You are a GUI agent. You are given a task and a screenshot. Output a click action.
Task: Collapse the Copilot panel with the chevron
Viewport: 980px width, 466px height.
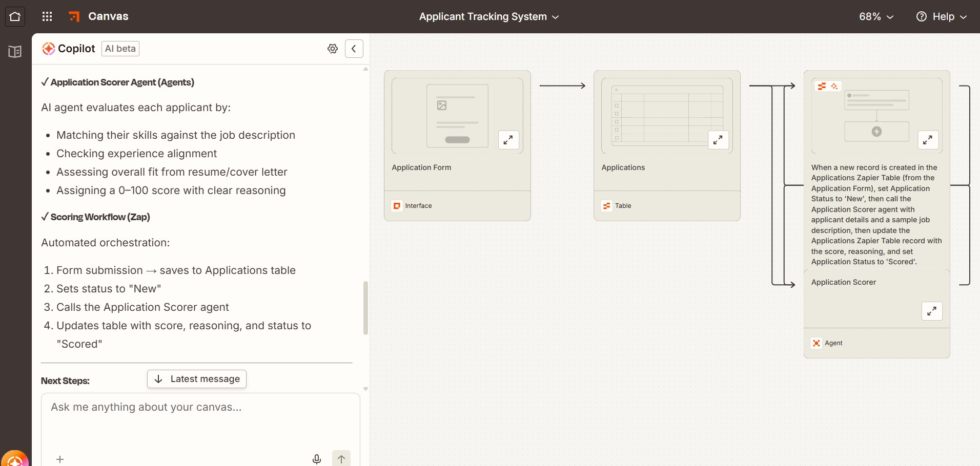click(x=354, y=48)
